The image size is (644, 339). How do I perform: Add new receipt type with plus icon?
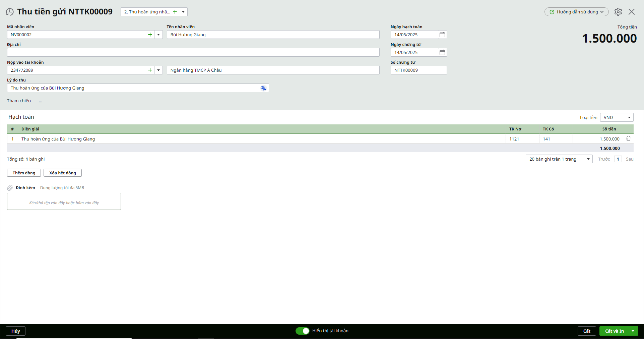[x=175, y=12]
